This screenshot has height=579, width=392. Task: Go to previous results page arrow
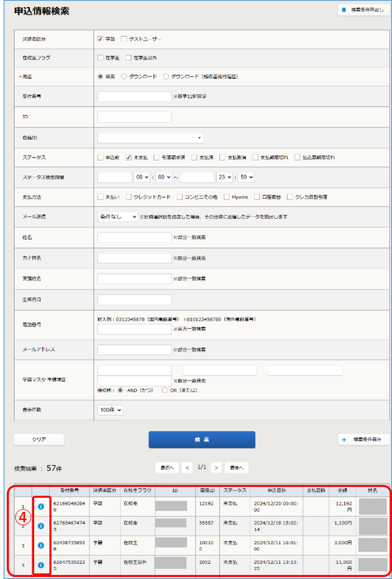click(187, 468)
